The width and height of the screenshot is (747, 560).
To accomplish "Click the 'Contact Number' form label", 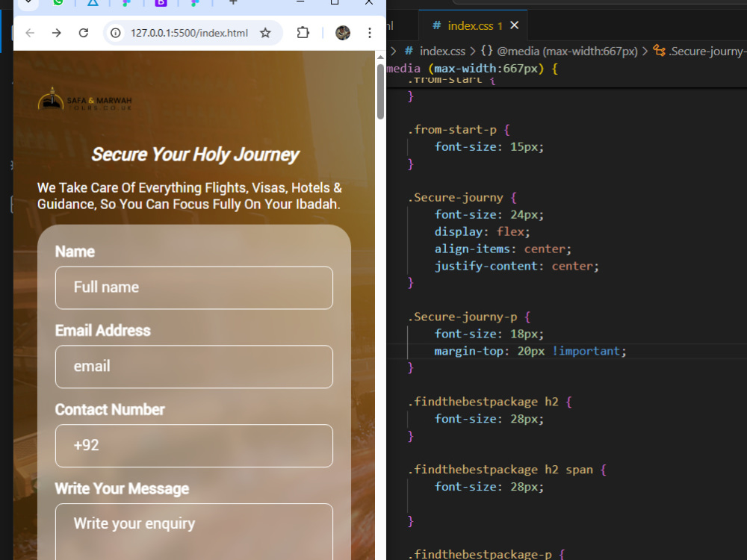I will (110, 409).
